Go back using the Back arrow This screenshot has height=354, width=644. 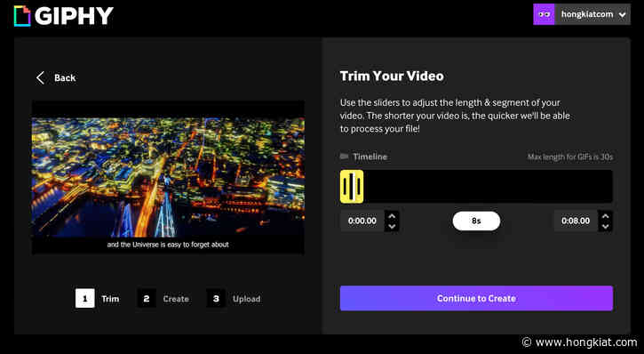pyautogui.click(x=40, y=77)
